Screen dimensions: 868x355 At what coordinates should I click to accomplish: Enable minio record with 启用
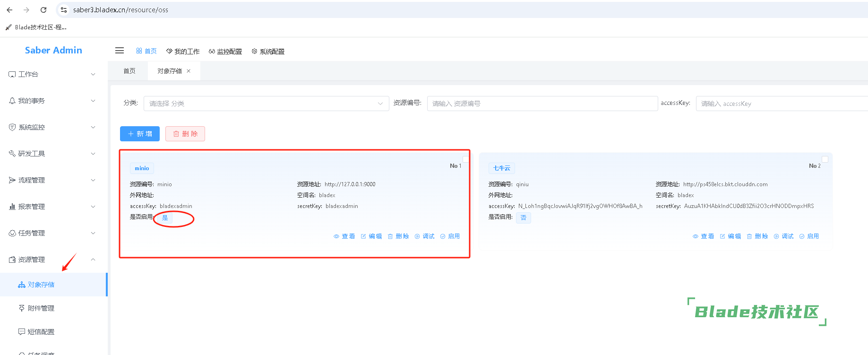click(450, 236)
